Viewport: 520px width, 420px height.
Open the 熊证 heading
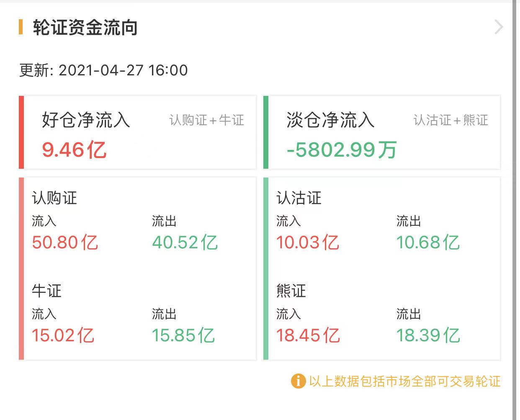click(x=291, y=291)
